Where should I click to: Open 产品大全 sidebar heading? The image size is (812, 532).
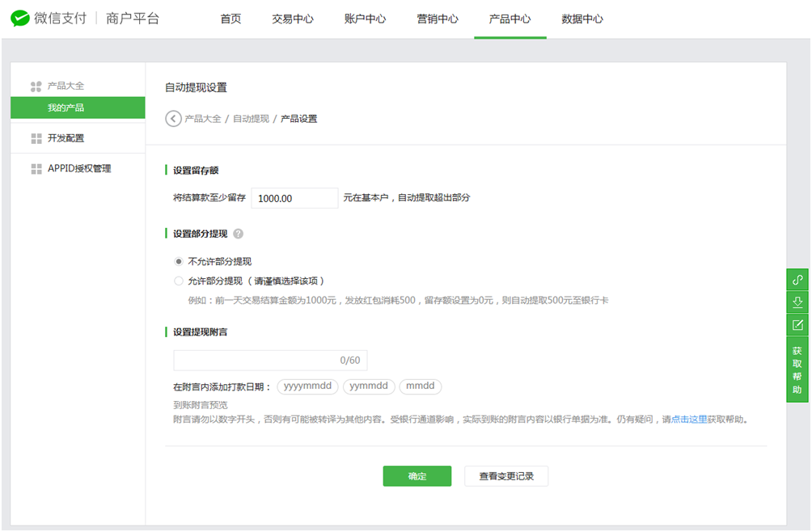tap(66, 86)
